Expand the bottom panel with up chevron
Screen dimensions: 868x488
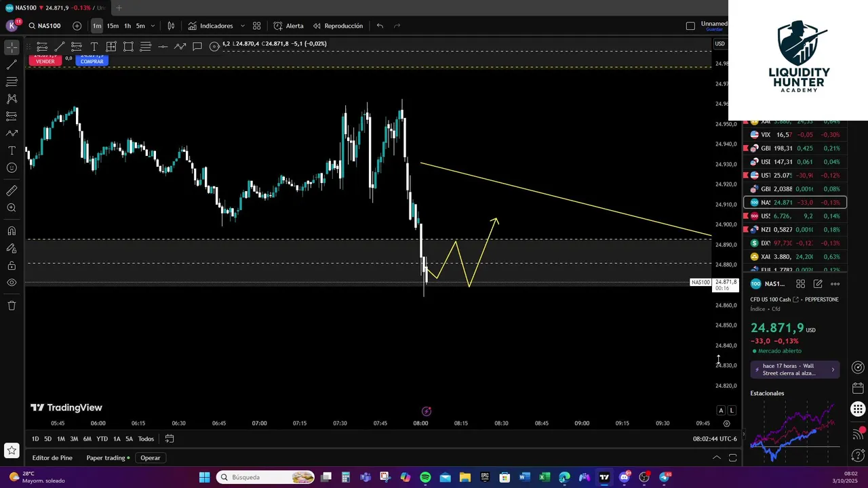coord(716,457)
